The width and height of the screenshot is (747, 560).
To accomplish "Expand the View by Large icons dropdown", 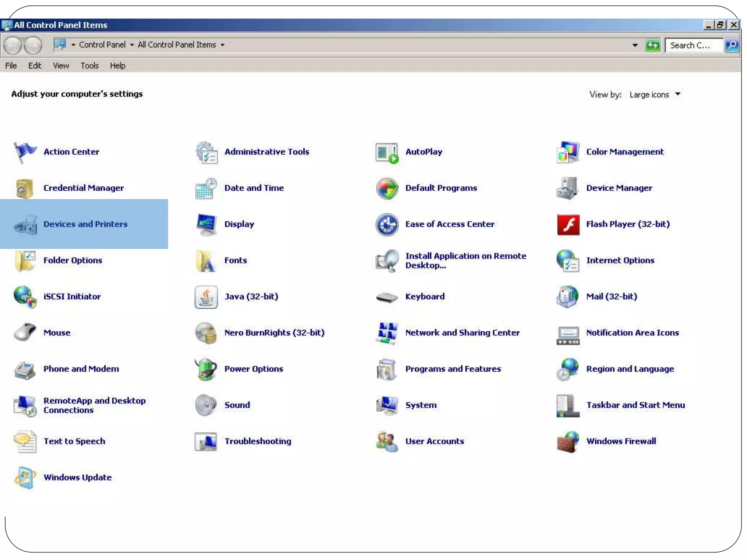I will click(678, 94).
